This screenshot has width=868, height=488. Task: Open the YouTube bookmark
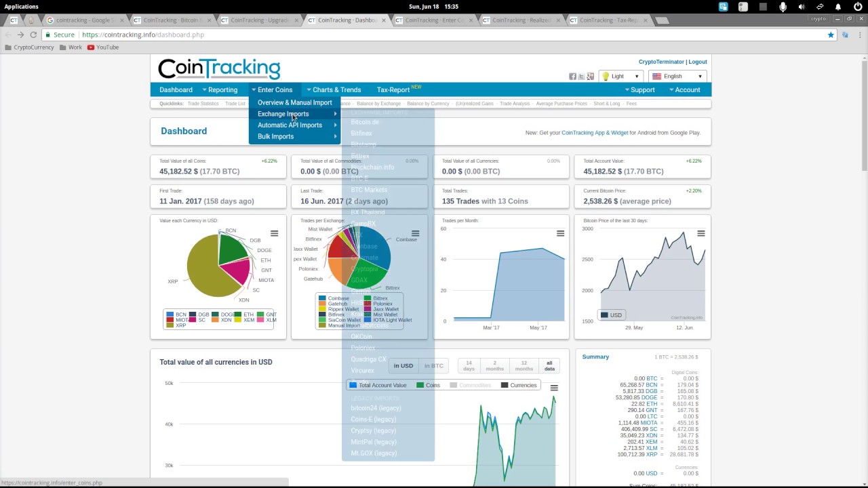(103, 47)
